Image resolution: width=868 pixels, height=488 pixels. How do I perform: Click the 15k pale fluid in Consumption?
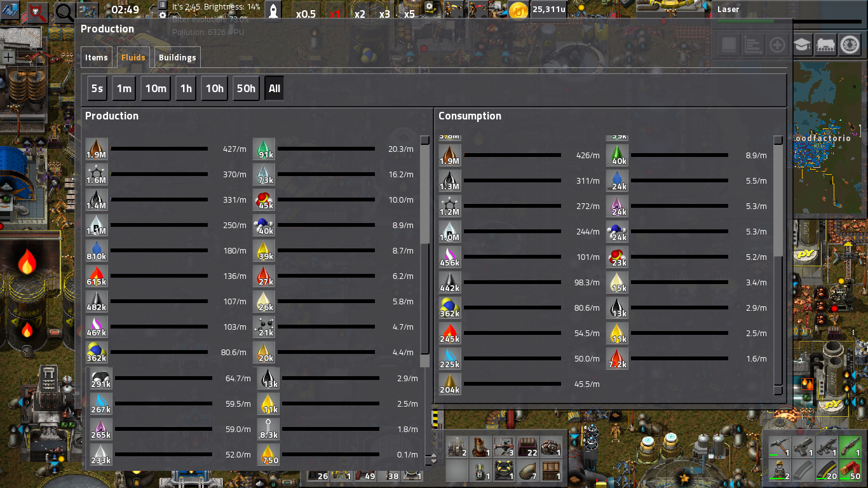(x=617, y=283)
